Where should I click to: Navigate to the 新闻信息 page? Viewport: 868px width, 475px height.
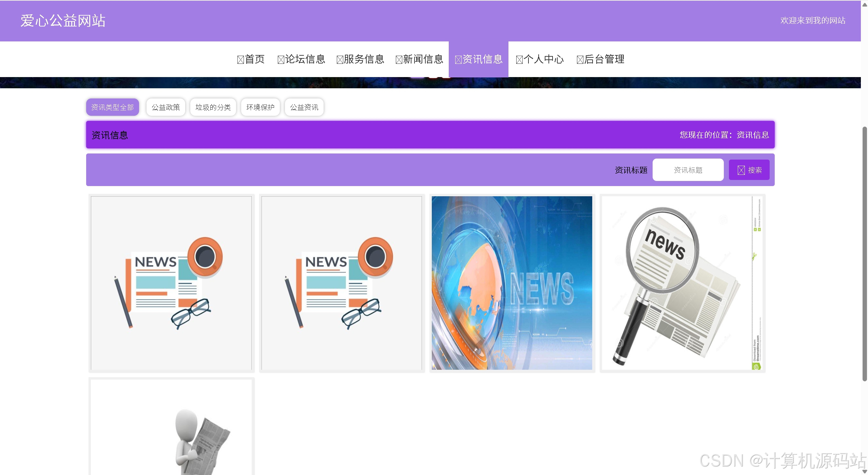pyautogui.click(x=420, y=59)
